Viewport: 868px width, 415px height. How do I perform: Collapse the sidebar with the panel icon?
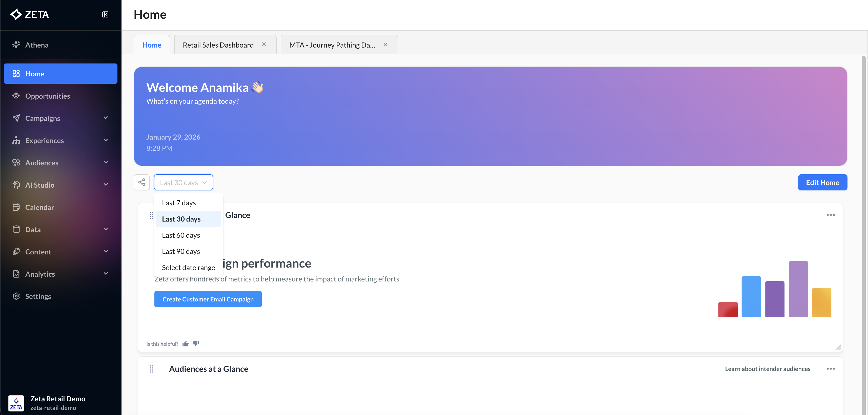105,14
